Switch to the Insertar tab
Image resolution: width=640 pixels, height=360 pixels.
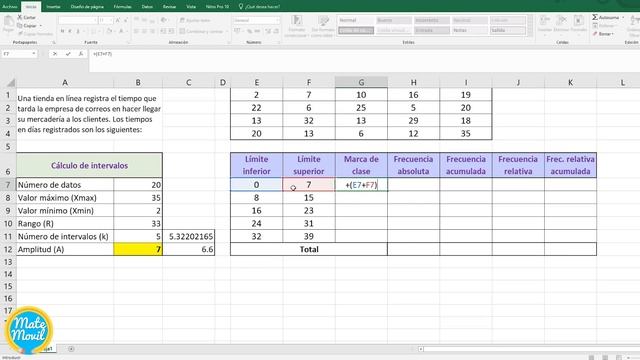click(x=53, y=7)
